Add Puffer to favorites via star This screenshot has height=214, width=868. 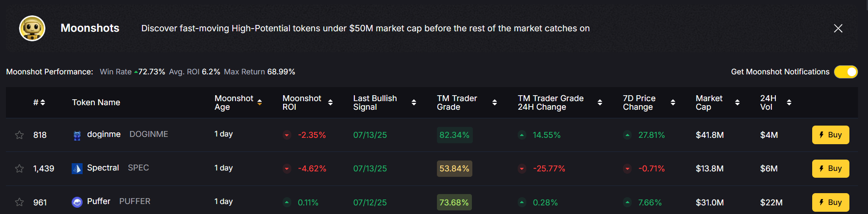20,202
